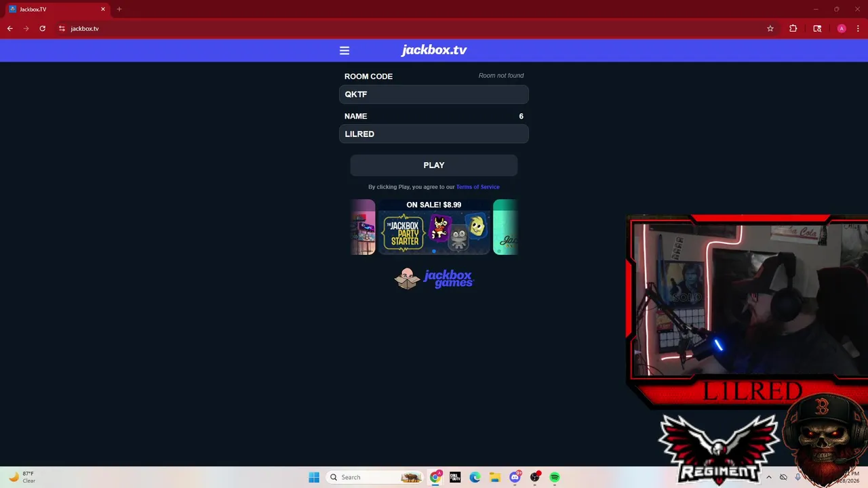
Task: Click the next teal promo card
Action: pos(505,227)
